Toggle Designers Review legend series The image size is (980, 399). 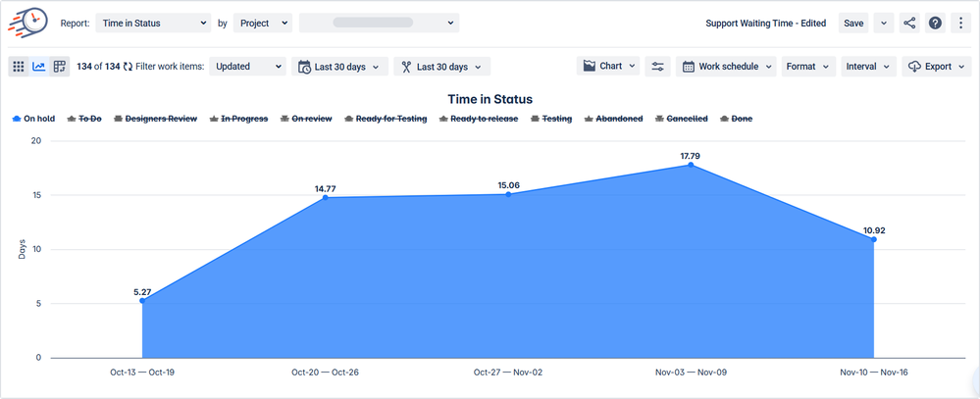tap(155, 119)
